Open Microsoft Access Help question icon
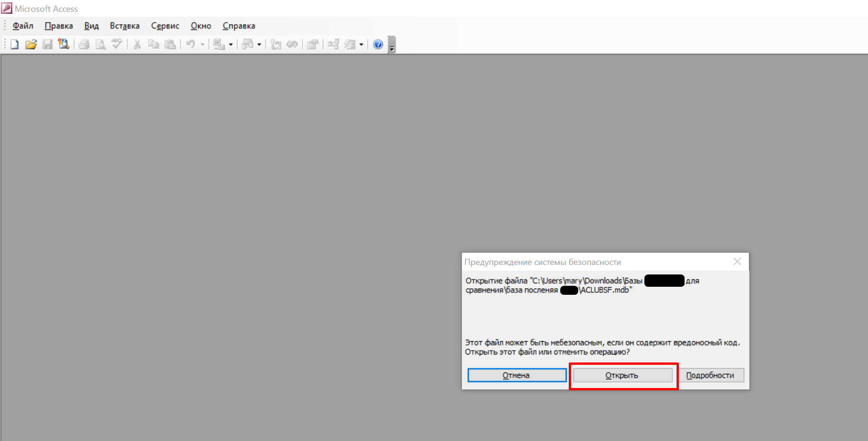Screen dimensions: 868x441 [x=378, y=44]
